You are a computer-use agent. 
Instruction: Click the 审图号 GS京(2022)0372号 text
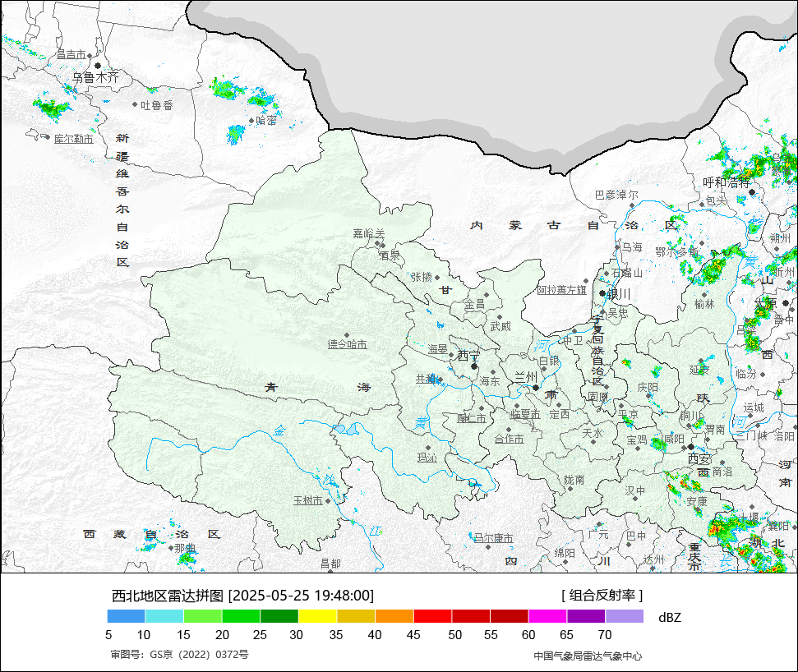tap(180, 654)
